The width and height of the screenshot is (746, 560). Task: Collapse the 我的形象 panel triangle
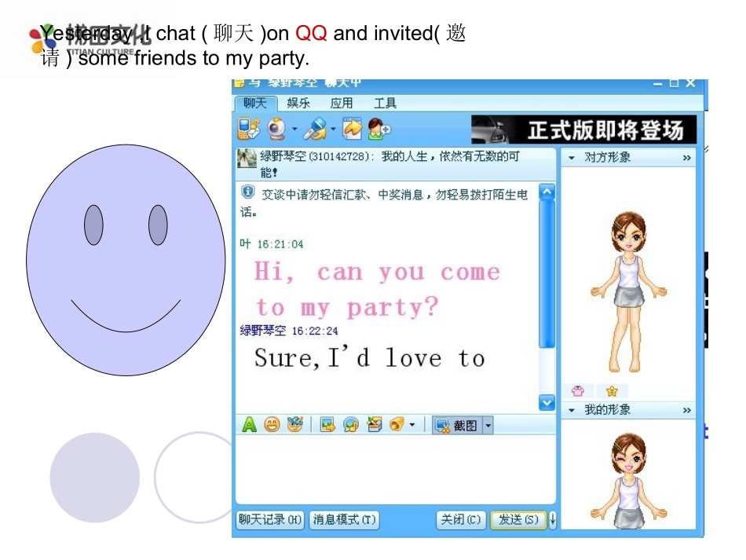pos(572,410)
